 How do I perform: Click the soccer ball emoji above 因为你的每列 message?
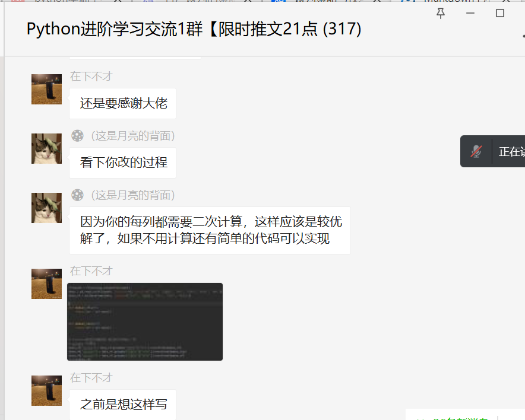pyautogui.click(x=77, y=195)
